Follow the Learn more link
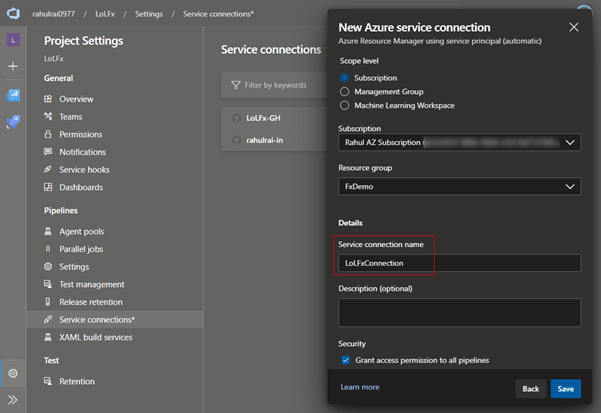The height and width of the screenshot is (413, 601). (x=360, y=387)
